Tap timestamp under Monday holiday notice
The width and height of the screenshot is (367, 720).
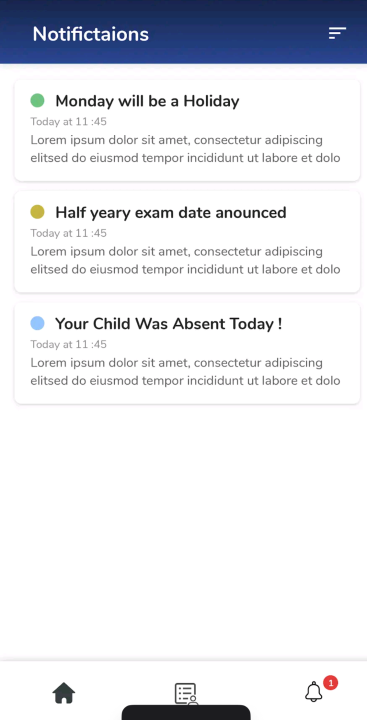coord(68,122)
